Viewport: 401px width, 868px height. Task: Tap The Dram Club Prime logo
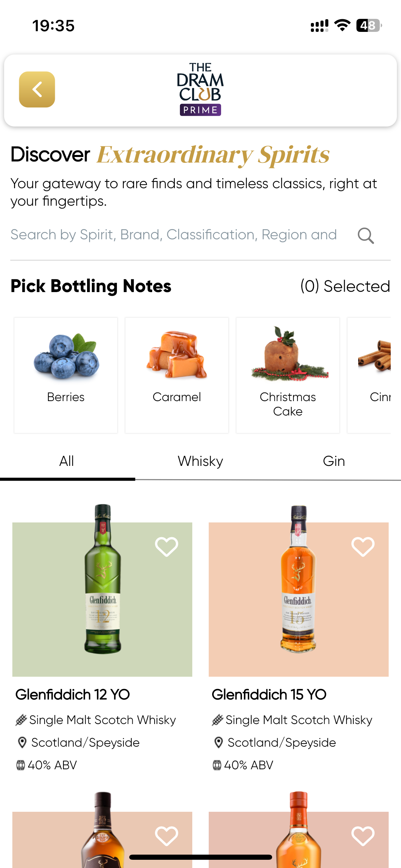200,89
